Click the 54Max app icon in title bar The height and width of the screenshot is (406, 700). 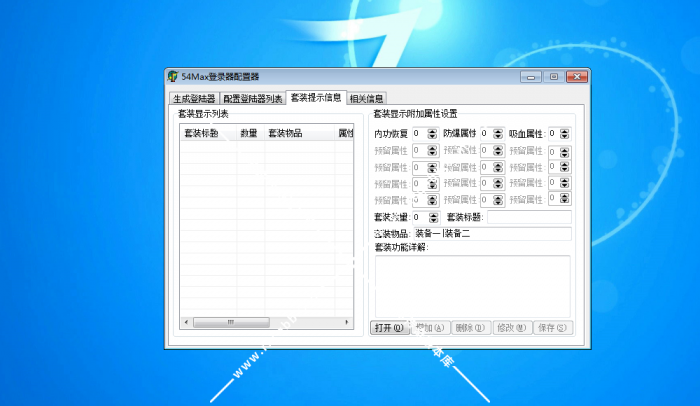174,77
